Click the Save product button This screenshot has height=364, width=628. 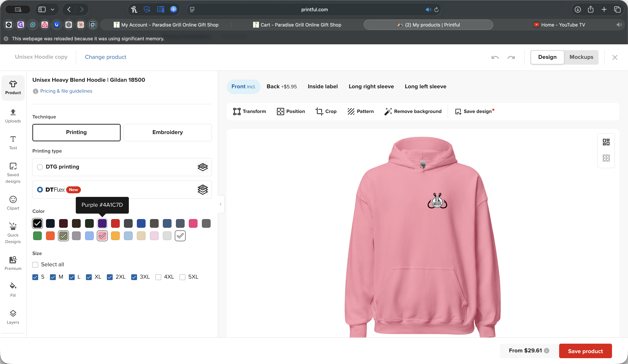point(585,351)
